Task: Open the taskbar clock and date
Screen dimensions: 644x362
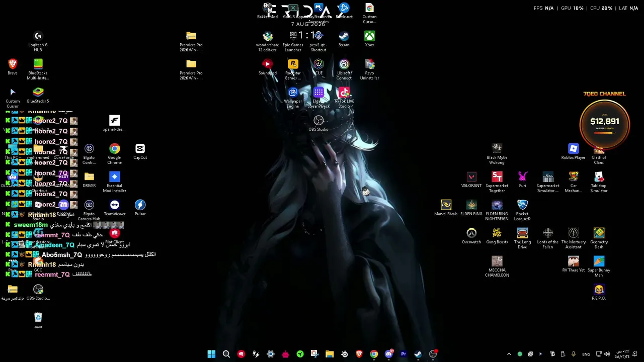Action: click(622, 354)
